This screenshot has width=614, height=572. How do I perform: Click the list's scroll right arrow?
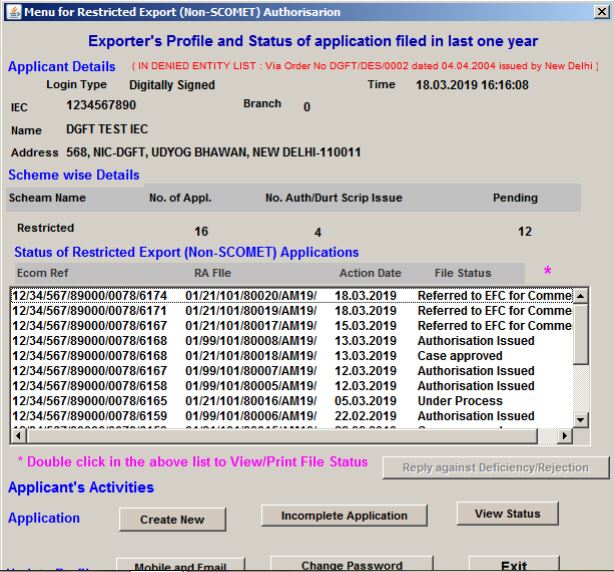pyautogui.click(x=565, y=436)
